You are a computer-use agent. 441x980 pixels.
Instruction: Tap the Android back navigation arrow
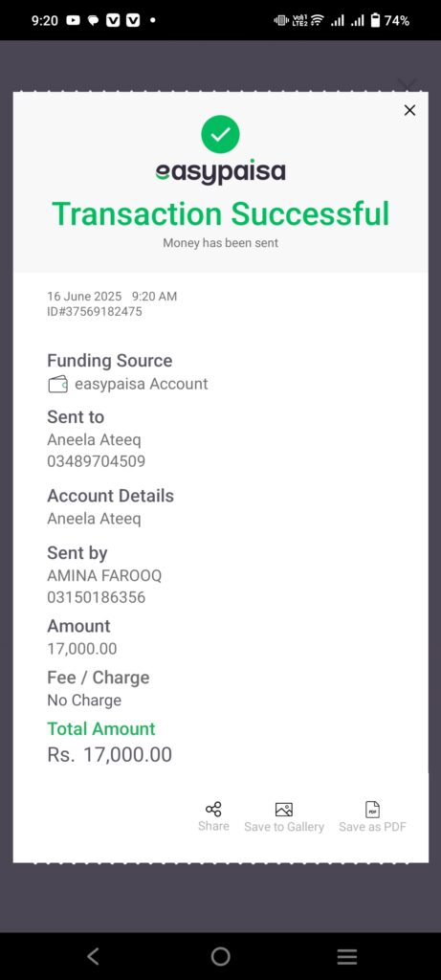[x=93, y=956]
